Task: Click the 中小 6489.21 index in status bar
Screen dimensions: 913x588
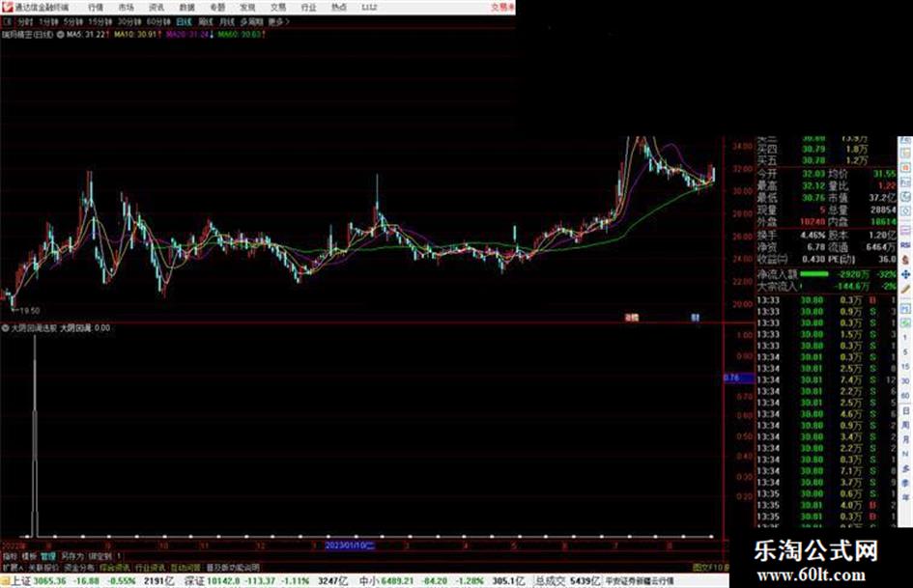Action: click(x=385, y=581)
